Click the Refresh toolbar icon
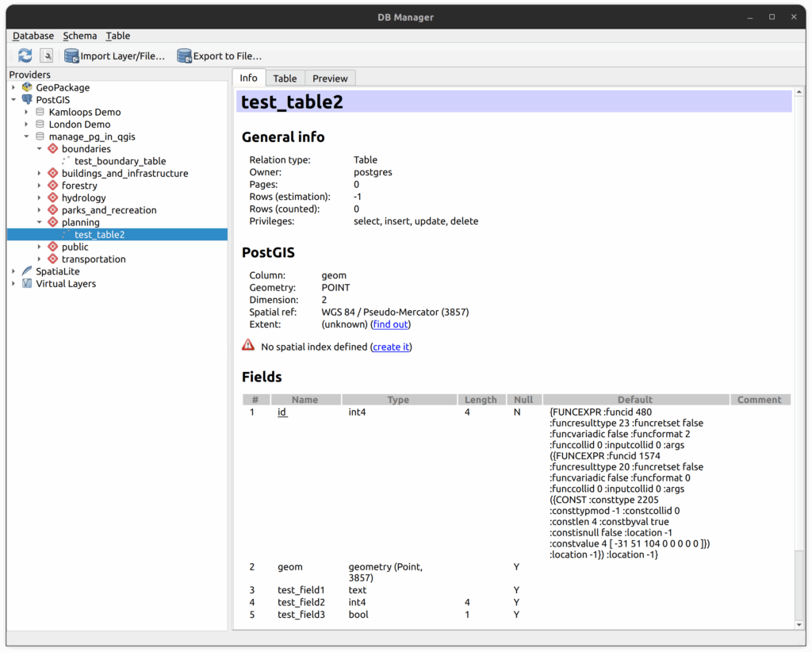Image resolution: width=812 pixels, height=652 pixels. tap(25, 56)
